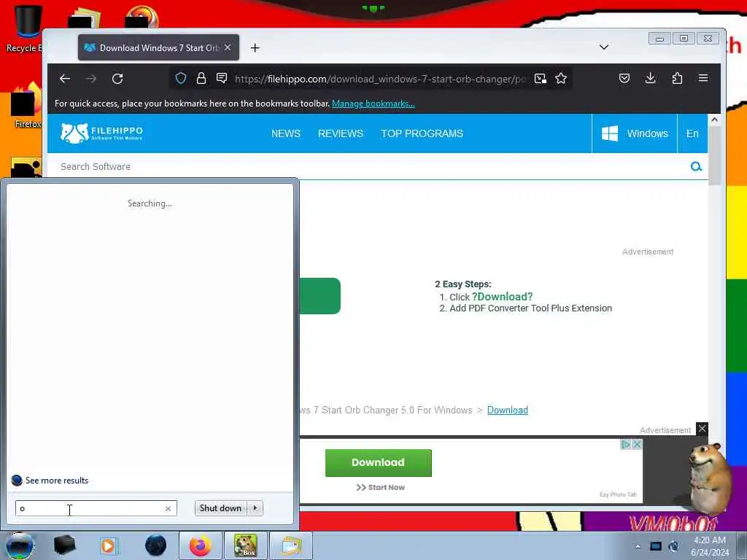Click the Shut down button
Image resolution: width=747 pixels, height=560 pixels.
220,508
